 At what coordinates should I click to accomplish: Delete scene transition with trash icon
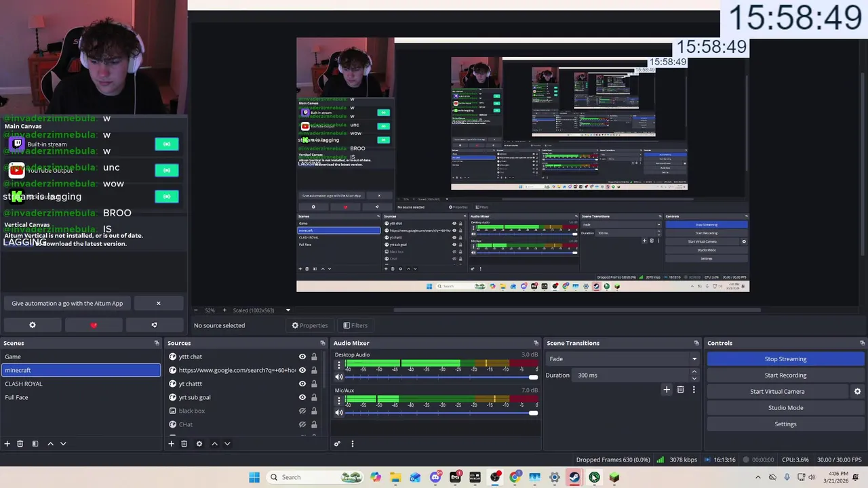(x=681, y=390)
